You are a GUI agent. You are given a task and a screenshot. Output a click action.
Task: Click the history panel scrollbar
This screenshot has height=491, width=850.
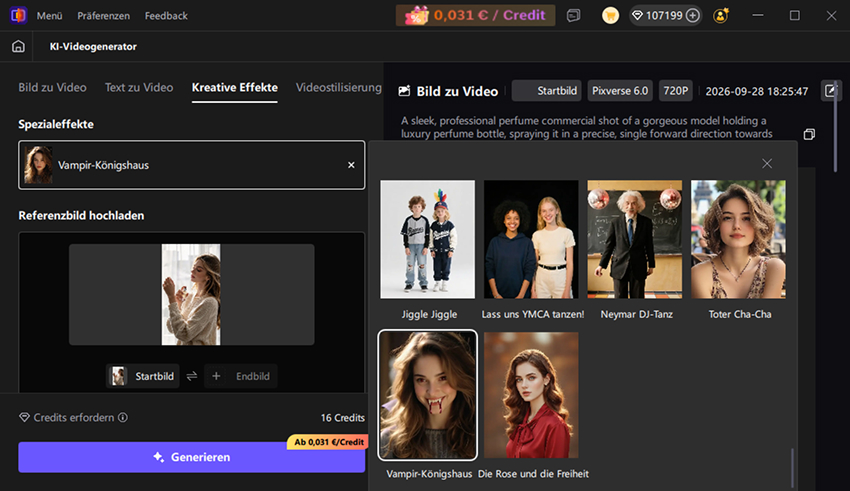[835, 128]
